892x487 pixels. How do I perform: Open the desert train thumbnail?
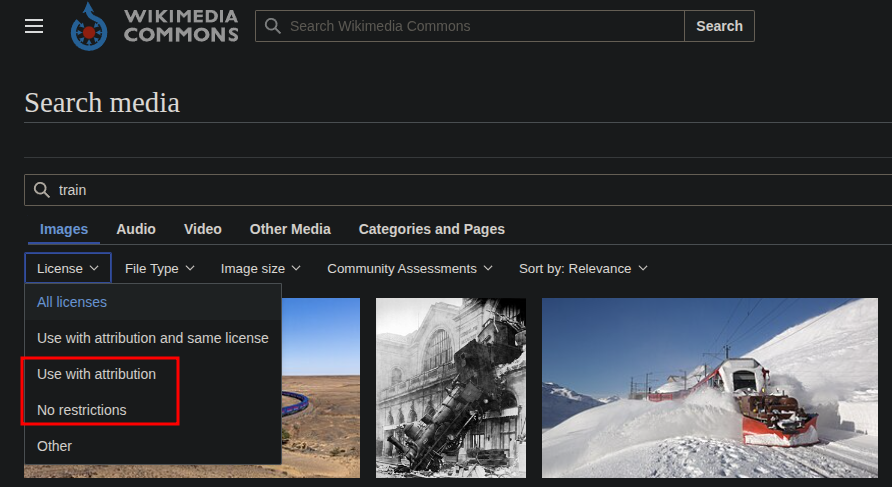(x=321, y=387)
